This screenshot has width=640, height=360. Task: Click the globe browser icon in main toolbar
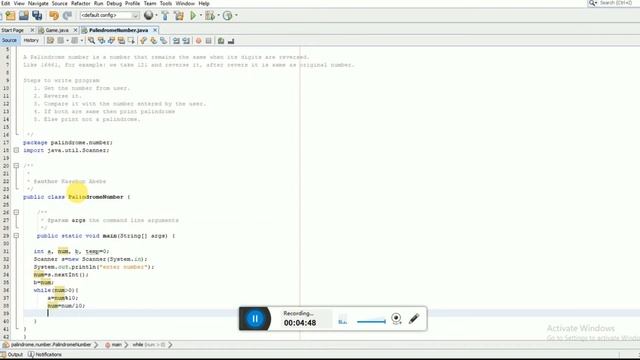coord(149,16)
